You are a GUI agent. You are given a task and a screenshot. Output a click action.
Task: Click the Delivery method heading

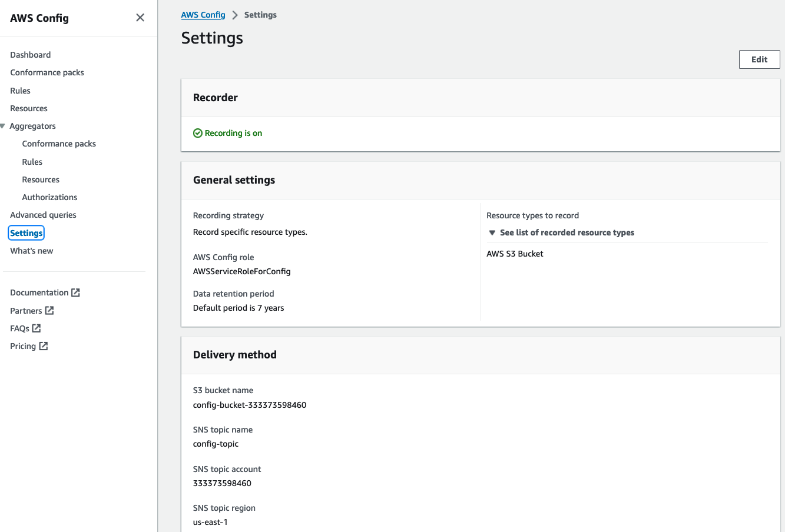click(x=235, y=355)
